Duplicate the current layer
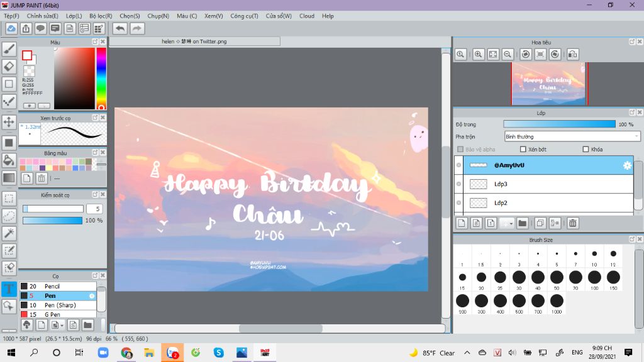The image size is (644, 362). coord(540,223)
